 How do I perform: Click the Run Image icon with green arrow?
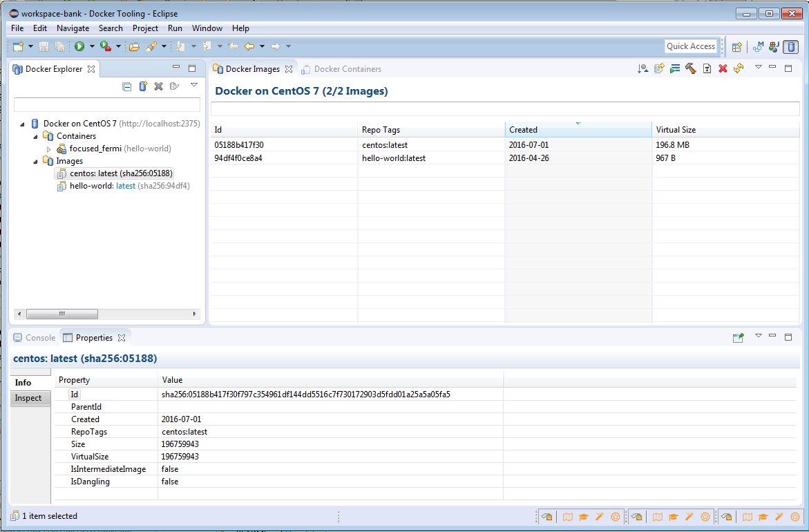pos(675,68)
